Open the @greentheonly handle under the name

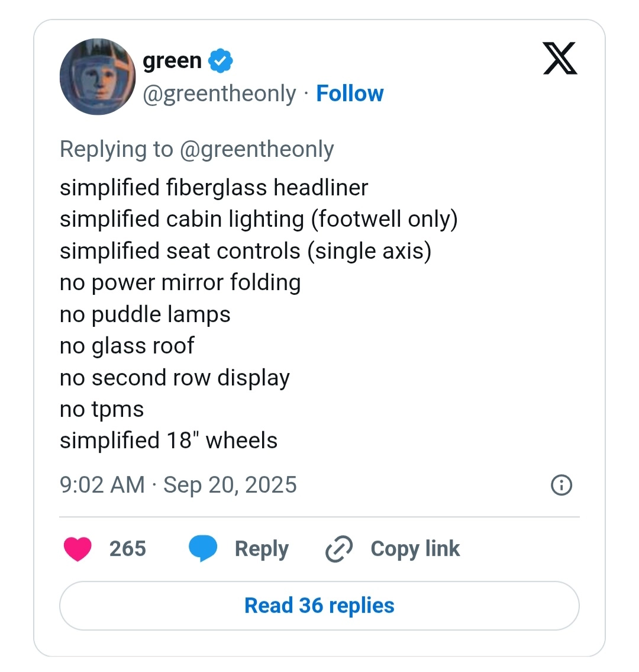point(220,94)
